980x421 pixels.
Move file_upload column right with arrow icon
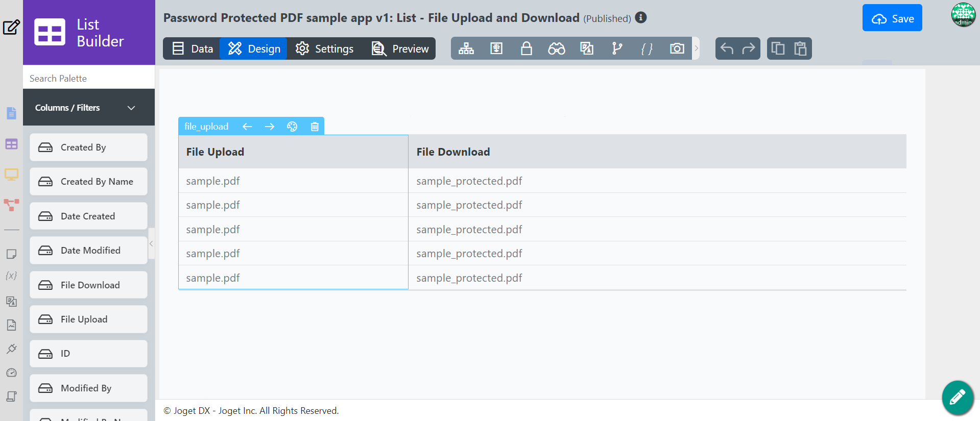point(270,127)
